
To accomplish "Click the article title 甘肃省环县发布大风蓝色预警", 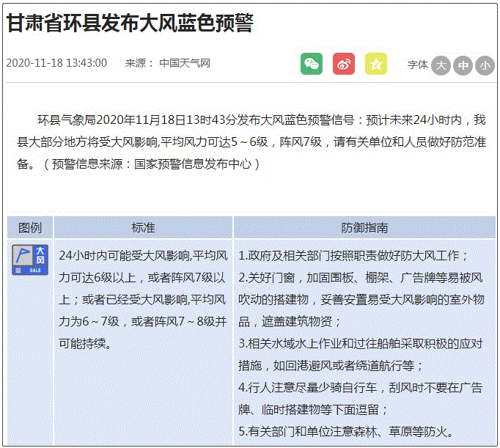I will point(130,23).
